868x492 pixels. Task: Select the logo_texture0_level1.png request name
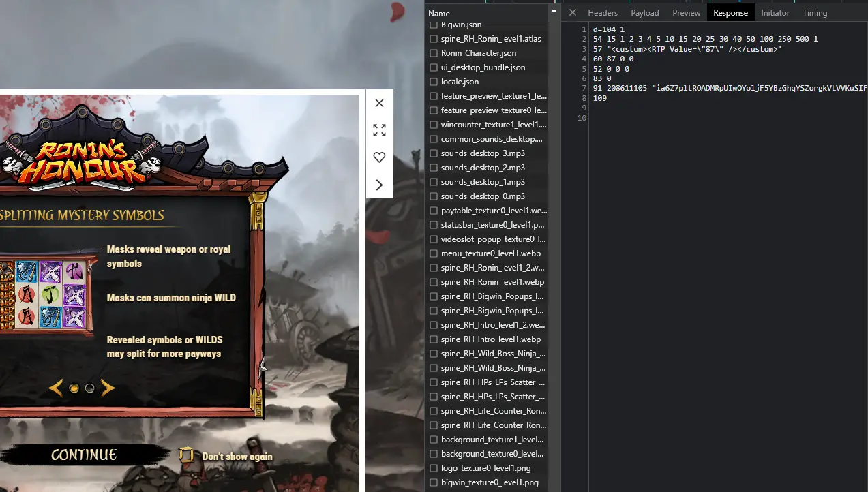coord(486,468)
